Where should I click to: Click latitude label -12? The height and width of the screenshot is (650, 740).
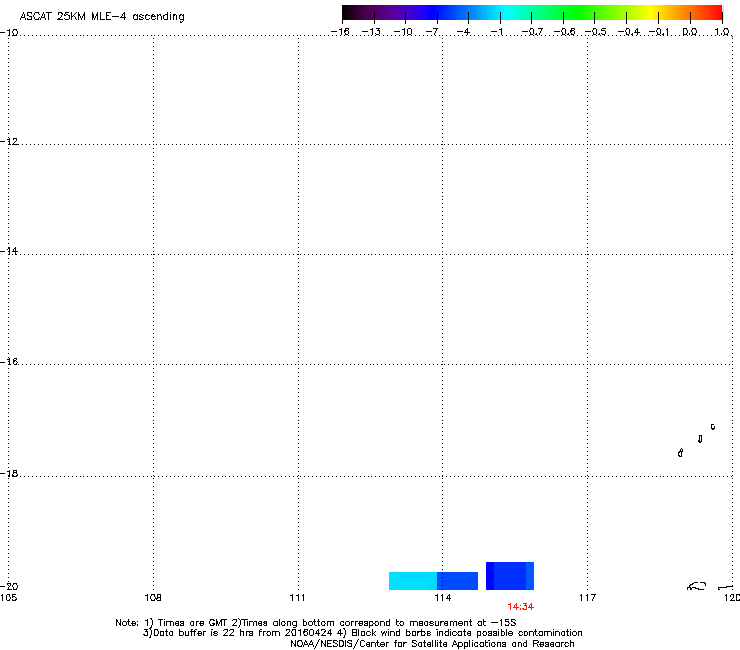coord(9,142)
